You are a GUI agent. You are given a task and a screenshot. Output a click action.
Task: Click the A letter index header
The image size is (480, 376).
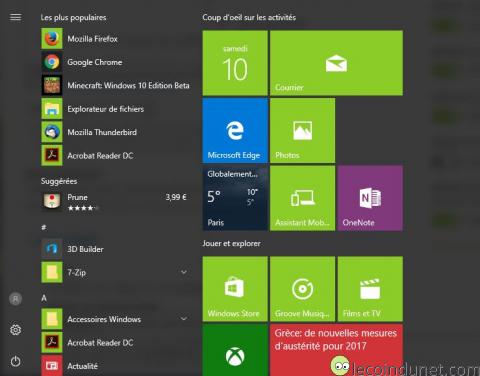coord(44,298)
